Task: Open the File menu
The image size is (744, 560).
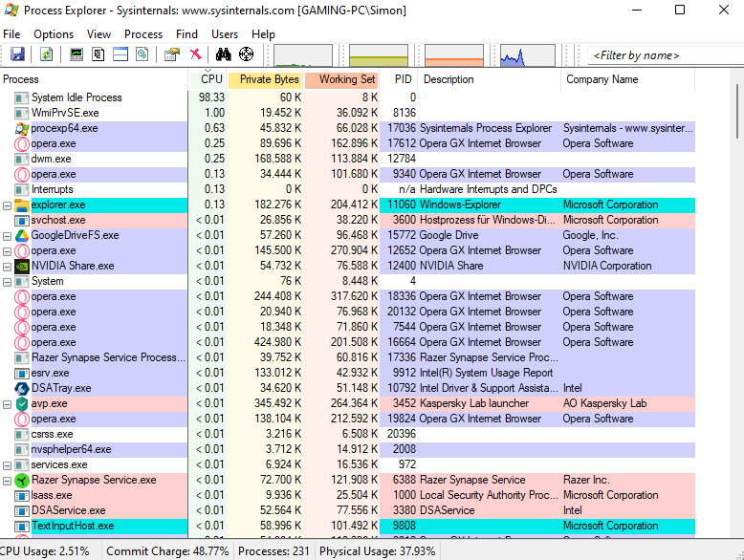Action: click(11, 34)
